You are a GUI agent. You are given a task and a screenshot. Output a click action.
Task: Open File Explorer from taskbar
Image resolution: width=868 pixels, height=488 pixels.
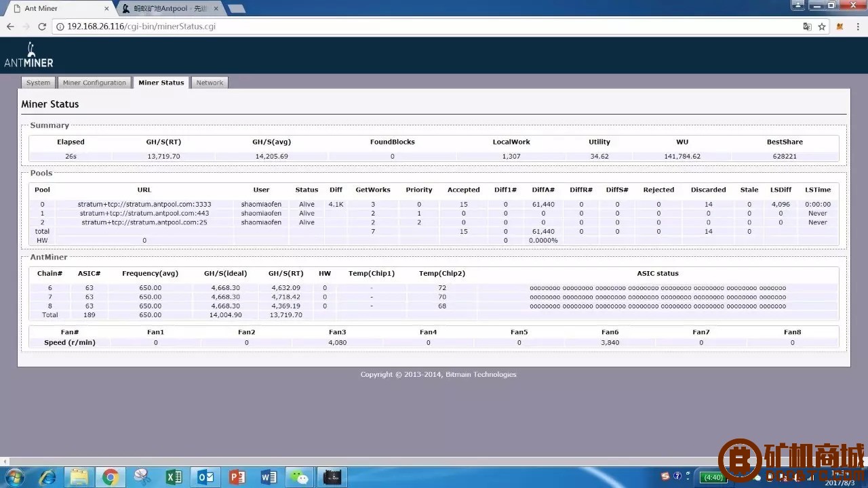(79, 477)
